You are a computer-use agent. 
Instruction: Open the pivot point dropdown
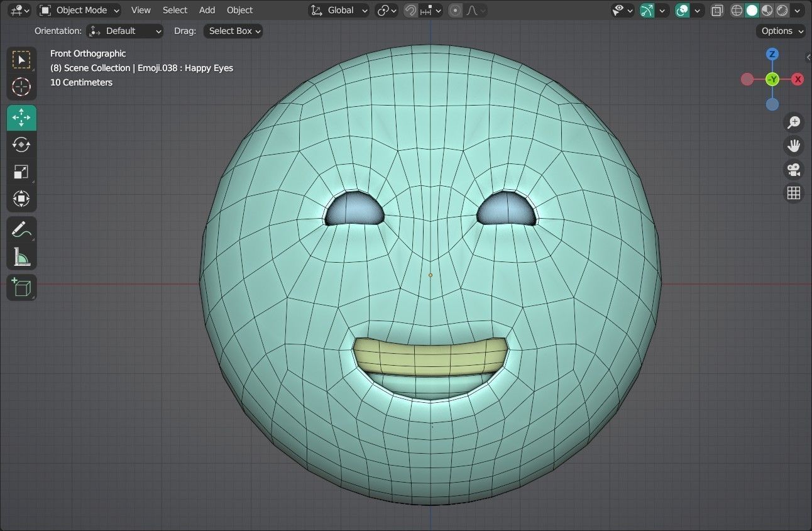(387, 10)
